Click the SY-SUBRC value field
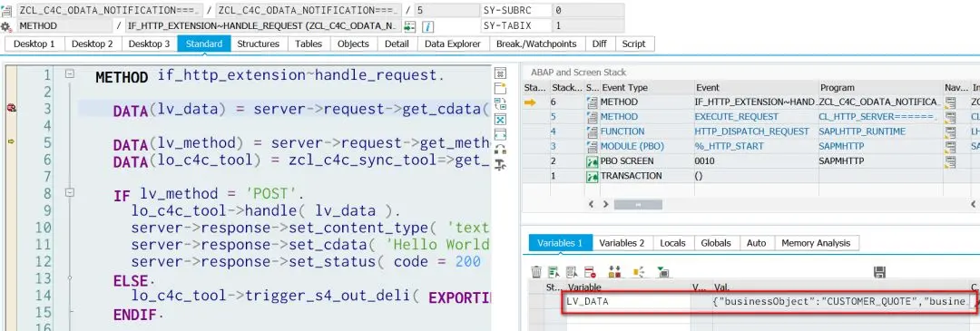Viewport: 980px width, 331px height. (587, 11)
